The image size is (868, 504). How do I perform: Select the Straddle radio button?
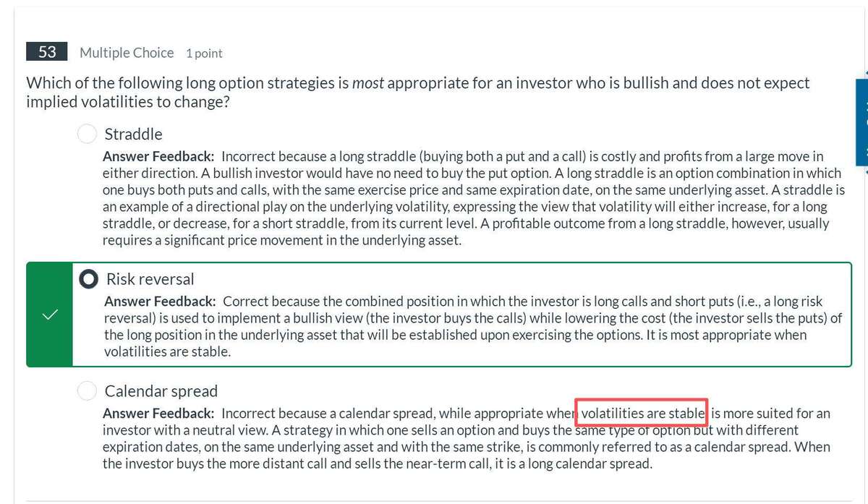click(x=87, y=134)
